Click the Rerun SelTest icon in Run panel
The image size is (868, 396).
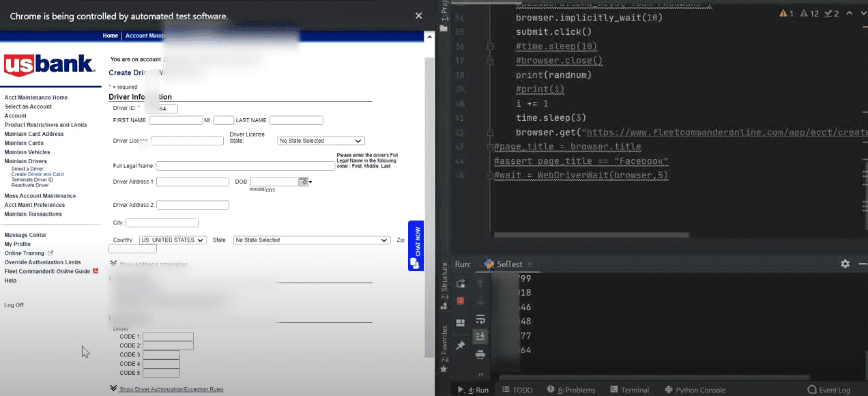click(x=461, y=283)
